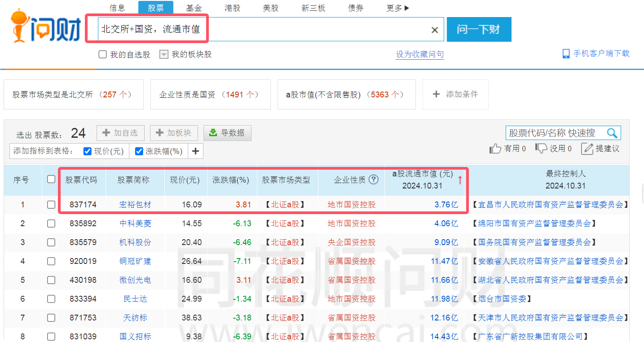This screenshot has width=644, height=342.
Task: Clear the search box with X icon
Action: coord(435,30)
